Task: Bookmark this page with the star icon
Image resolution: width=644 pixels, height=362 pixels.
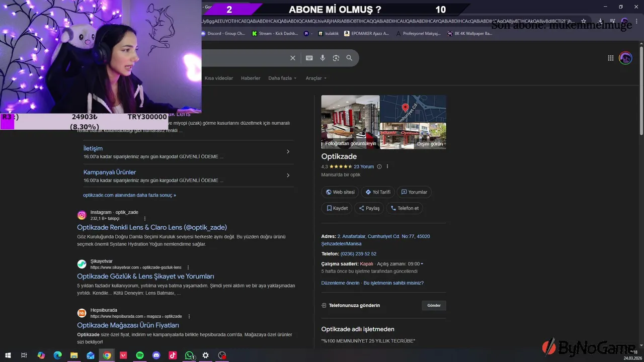Action: coord(584,21)
